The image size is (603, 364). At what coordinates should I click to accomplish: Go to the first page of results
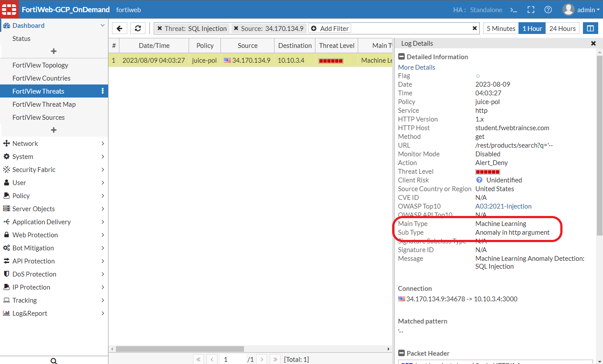199,359
